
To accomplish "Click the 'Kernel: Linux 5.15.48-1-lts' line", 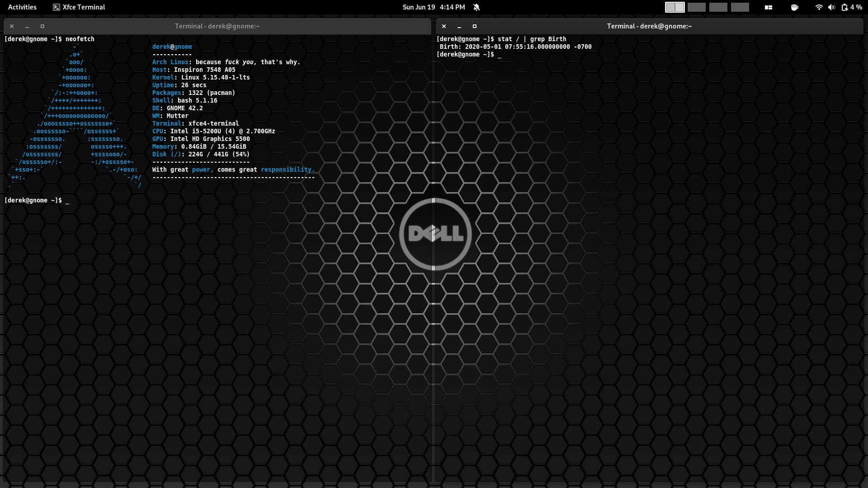I will click(x=201, y=77).
